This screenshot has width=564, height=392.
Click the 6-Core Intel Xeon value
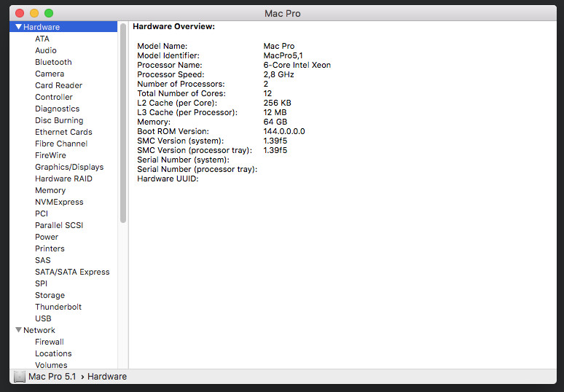pyautogui.click(x=297, y=65)
